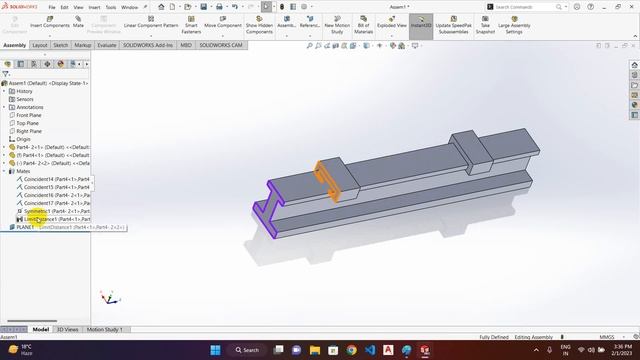640x360 pixels.
Task: Switch to the SOLIDWORKS CAM tab
Action: coord(221,45)
